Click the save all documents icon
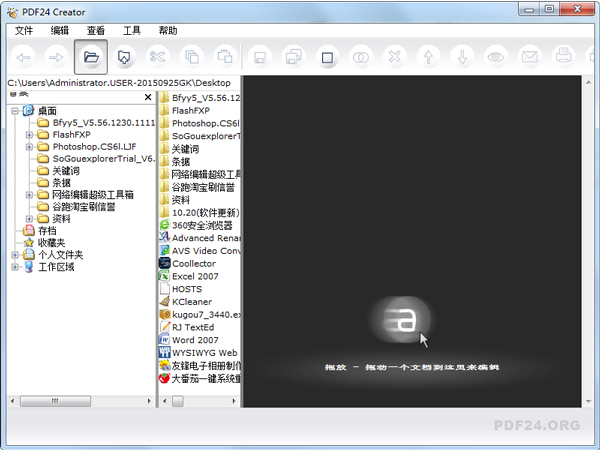 293,57
